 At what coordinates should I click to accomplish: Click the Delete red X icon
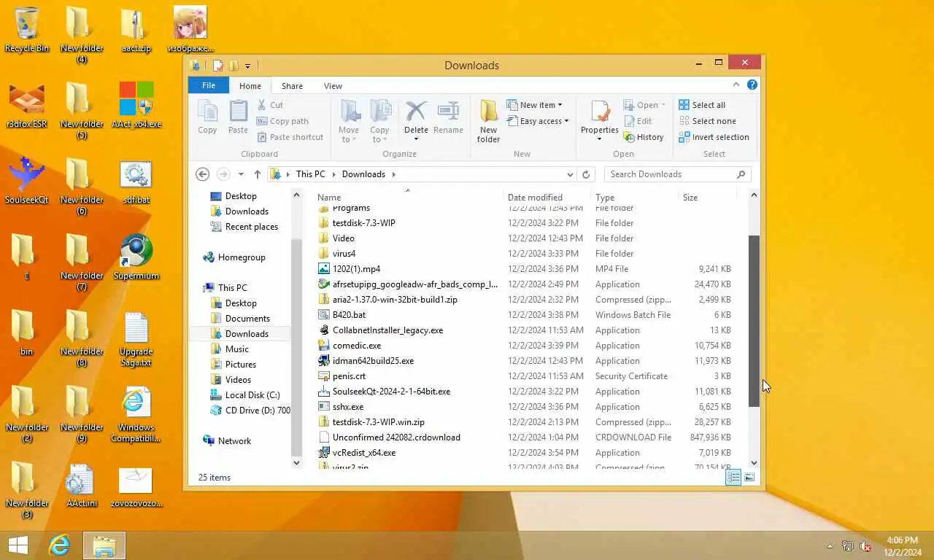tap(416, 111)
